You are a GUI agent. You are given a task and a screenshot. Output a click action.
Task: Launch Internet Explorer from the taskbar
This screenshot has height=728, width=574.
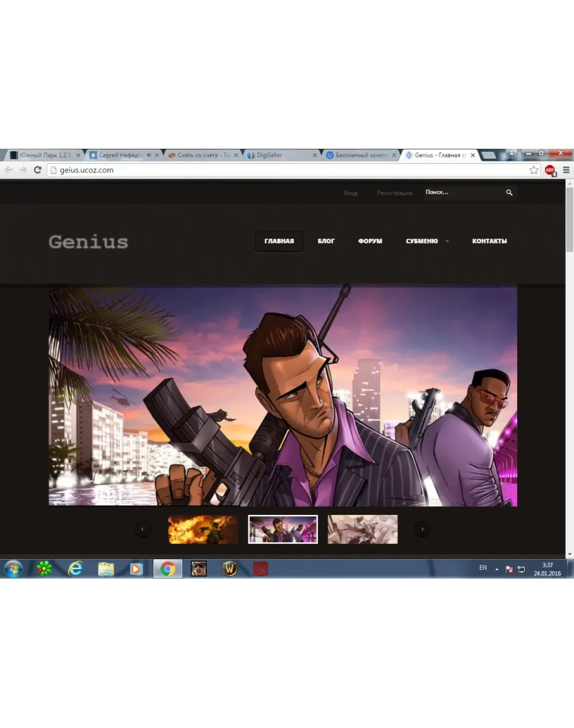tap(75, 569)
